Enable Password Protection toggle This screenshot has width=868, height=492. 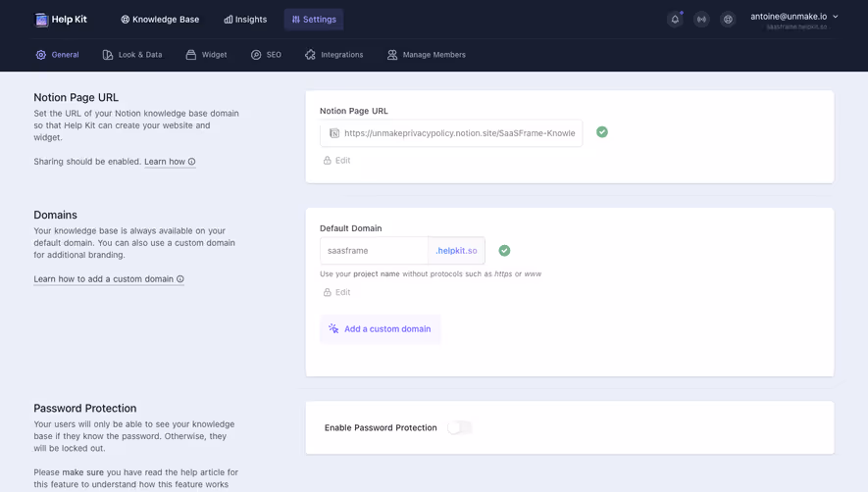(x=459, y=427)
